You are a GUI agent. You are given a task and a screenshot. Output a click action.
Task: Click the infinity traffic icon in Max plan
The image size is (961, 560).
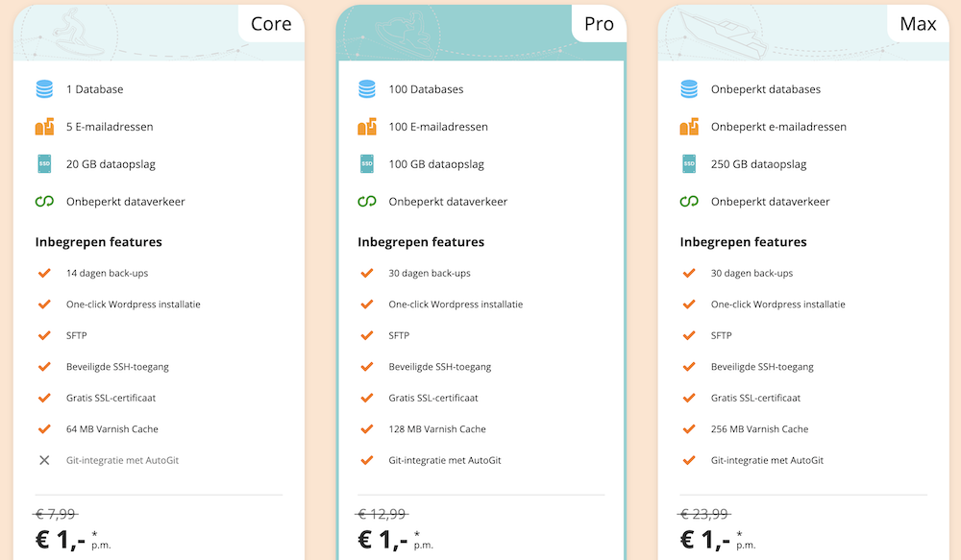pos(689,202)
